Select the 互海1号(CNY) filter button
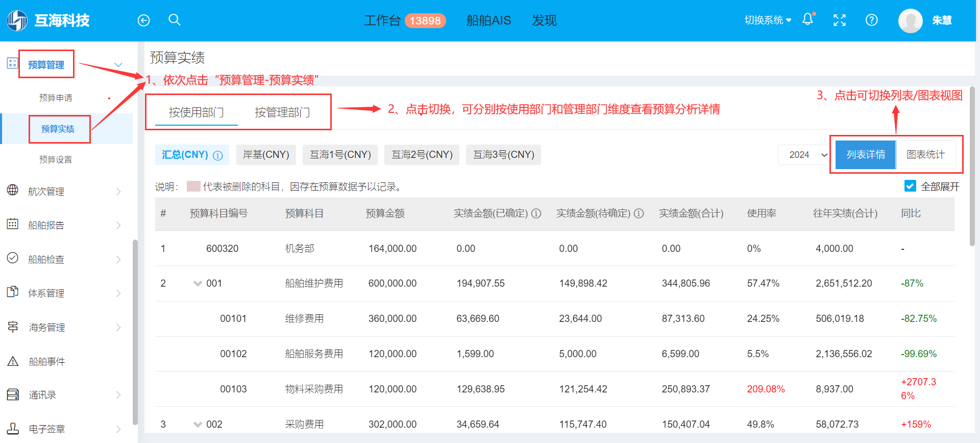Image resolution: width=980 pixels, height=443 pixels. click(340, 155)
